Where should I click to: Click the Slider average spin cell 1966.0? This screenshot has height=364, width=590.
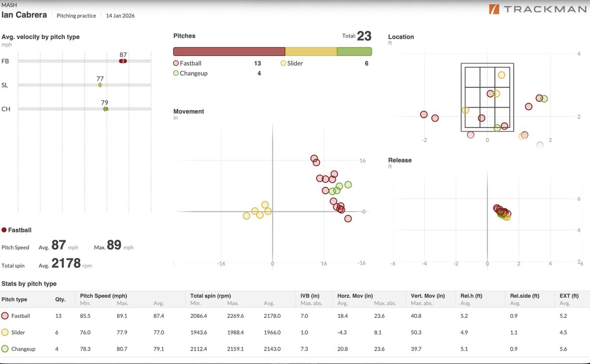[x=272, y=333]
